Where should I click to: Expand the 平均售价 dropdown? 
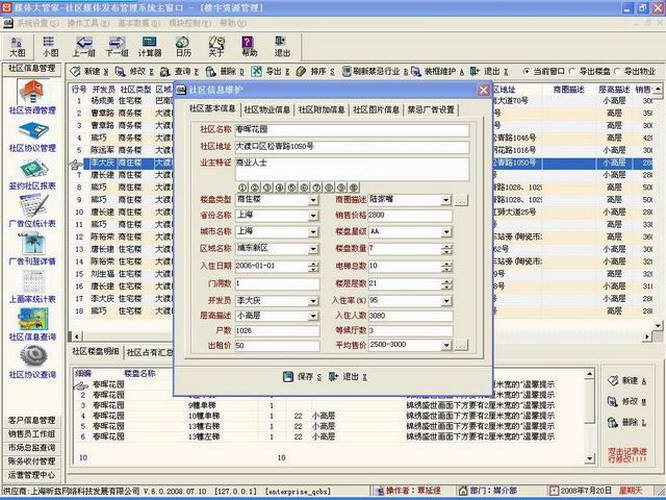446,345
